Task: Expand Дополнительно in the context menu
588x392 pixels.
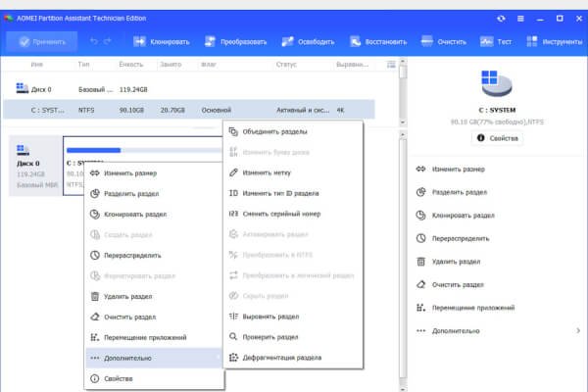Action: 155,358
